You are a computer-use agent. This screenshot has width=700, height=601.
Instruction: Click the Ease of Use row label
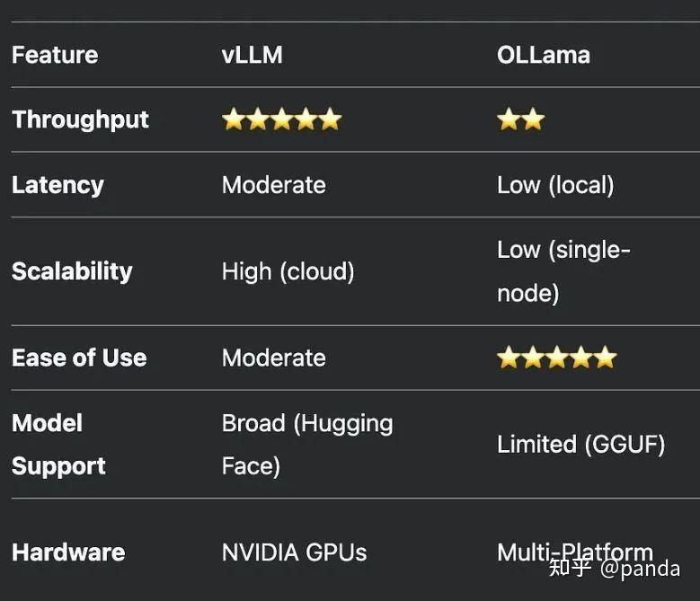click(79, 358)
